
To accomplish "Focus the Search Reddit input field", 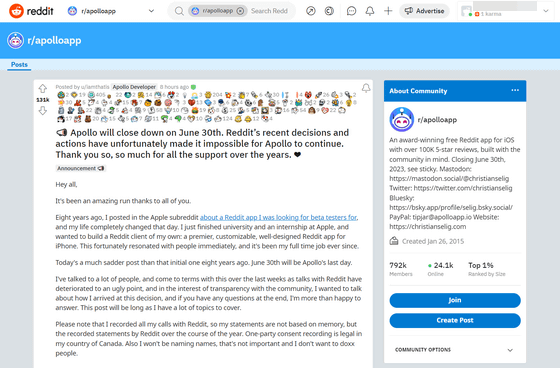I will [x=269, y=11].
